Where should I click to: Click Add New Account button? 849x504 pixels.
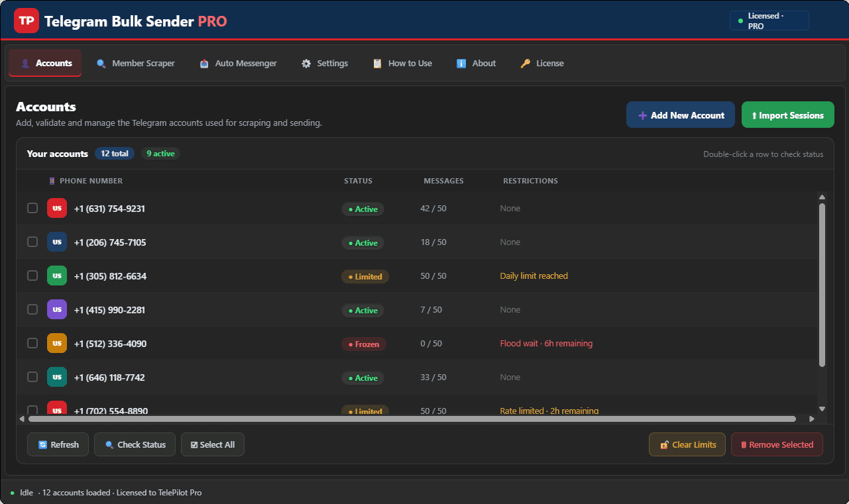point(681,115)
